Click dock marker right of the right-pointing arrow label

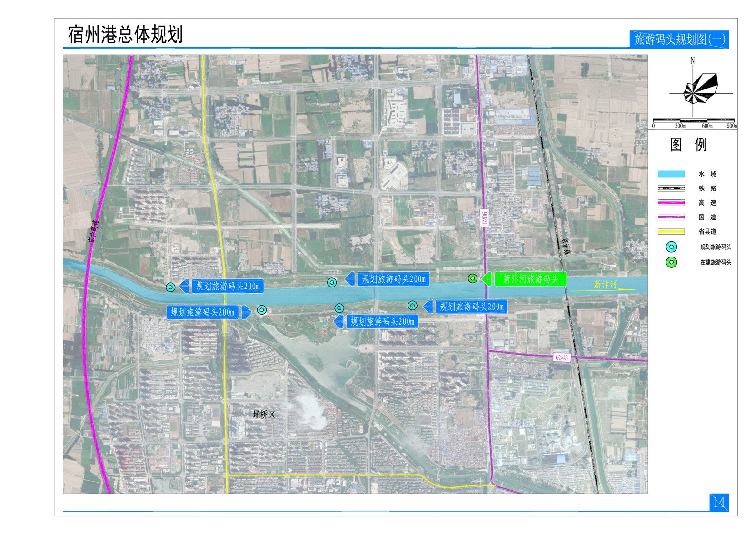[261, 310]
